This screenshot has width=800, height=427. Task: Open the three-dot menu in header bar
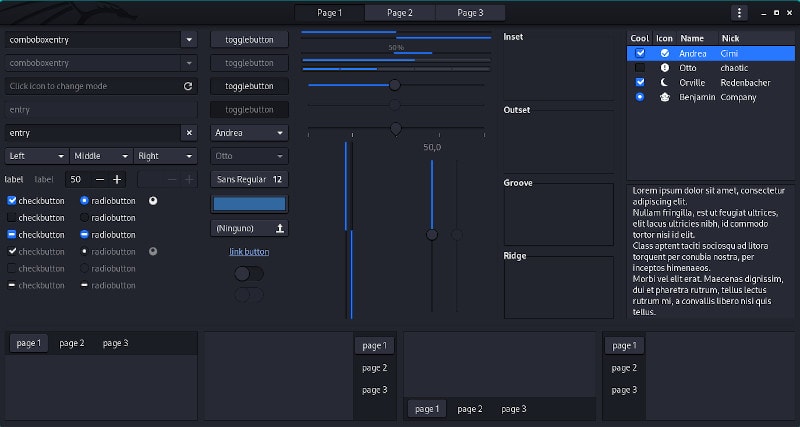pos(739,13)
